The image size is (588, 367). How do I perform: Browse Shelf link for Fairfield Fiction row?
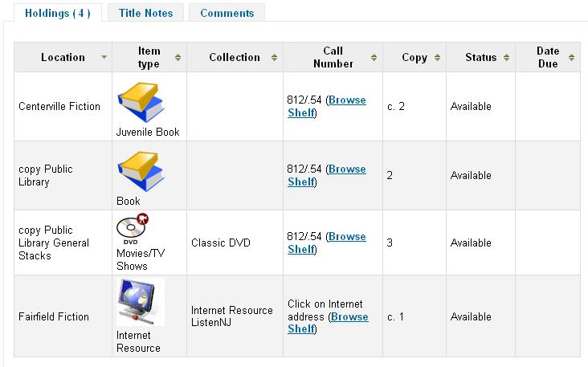(349, 316)
